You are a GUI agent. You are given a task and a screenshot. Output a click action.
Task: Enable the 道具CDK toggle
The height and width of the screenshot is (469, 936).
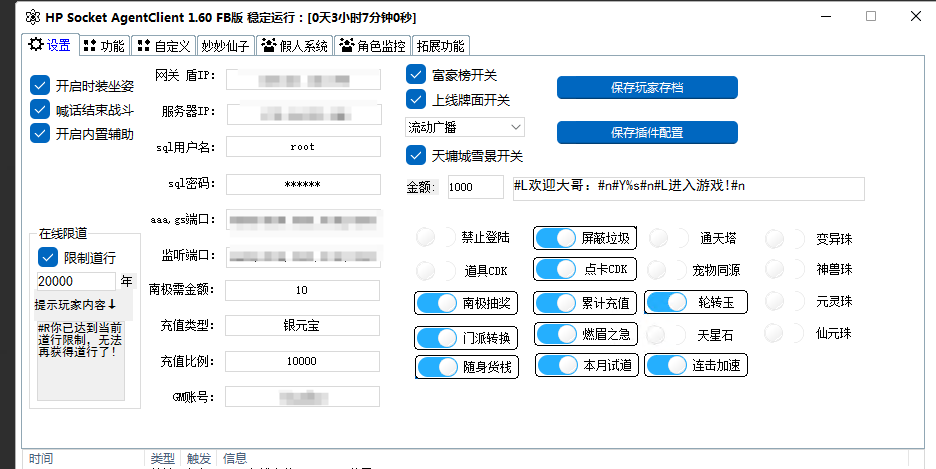coord(435,270)
